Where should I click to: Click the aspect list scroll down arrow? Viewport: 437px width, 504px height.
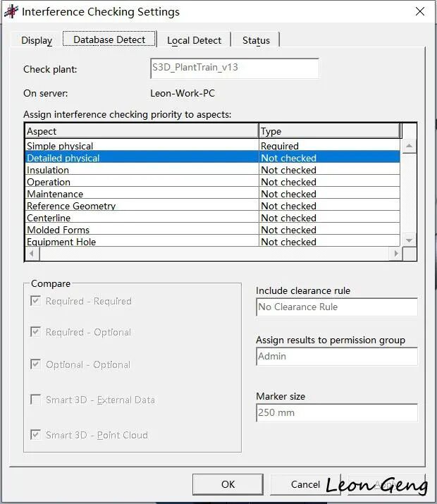click(x=409, y=240)
